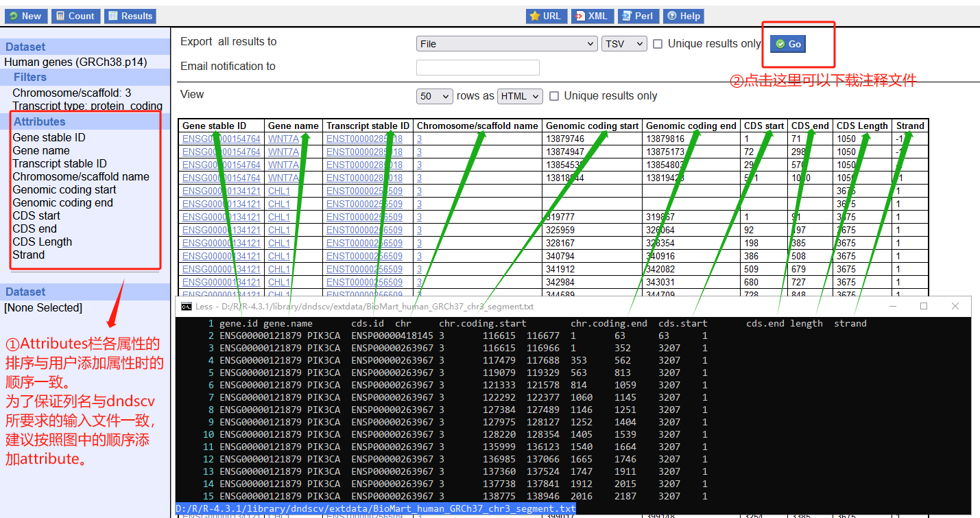Image resolution: width=980 pixels, height=518 pixels.
Task: Select Genomic coding start attribute in sidebar
Action: [x=64, y=189]
